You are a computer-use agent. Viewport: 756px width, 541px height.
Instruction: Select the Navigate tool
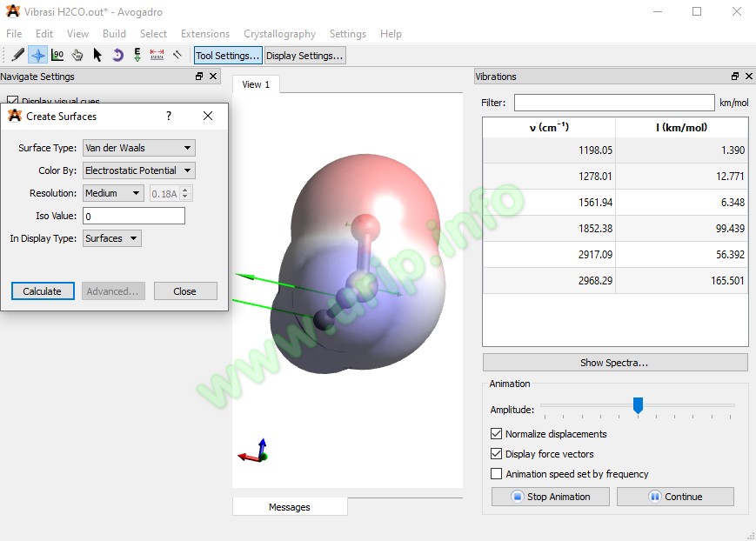pyautogui.click(x=37, y=55)
